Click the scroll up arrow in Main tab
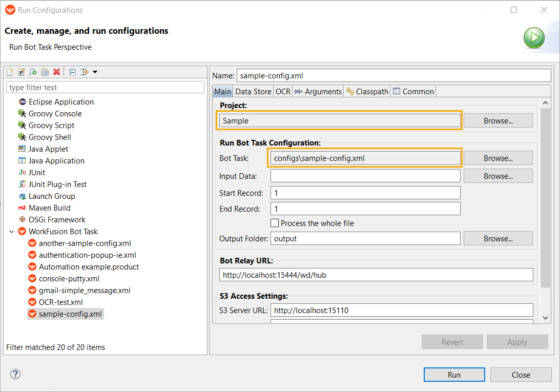This screenshot has height=392, width=560. (545, 103)
